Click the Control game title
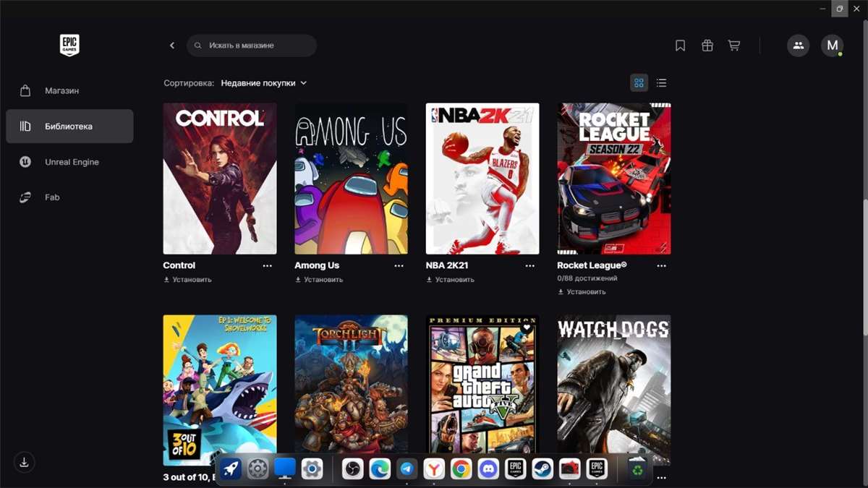Viewport: 868px width, 488px height. (x=179, y=265)
